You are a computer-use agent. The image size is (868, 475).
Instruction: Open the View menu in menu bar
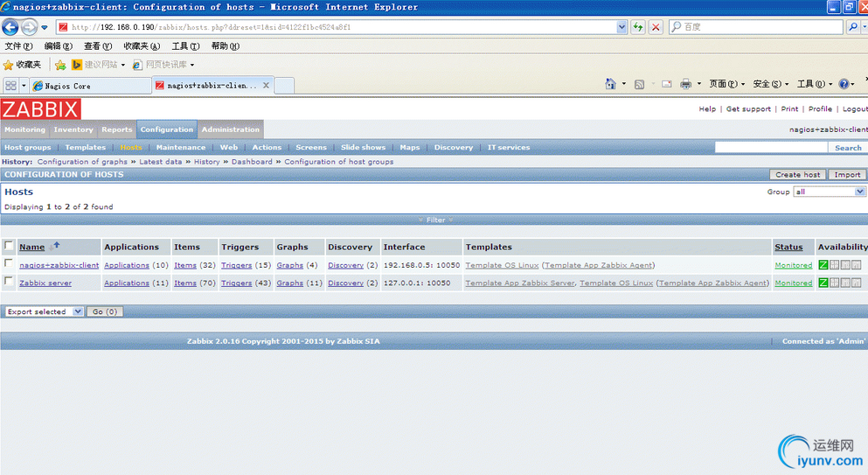[98, 46]
